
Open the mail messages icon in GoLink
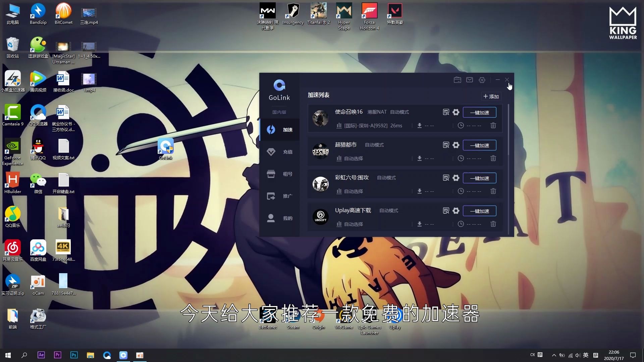pos(470,80)
